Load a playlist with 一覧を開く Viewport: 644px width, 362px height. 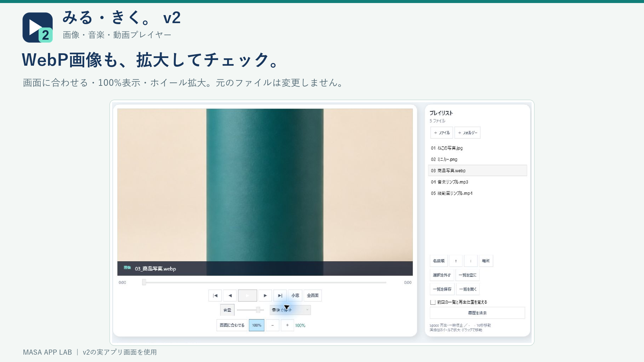click(x=468, y=289)
